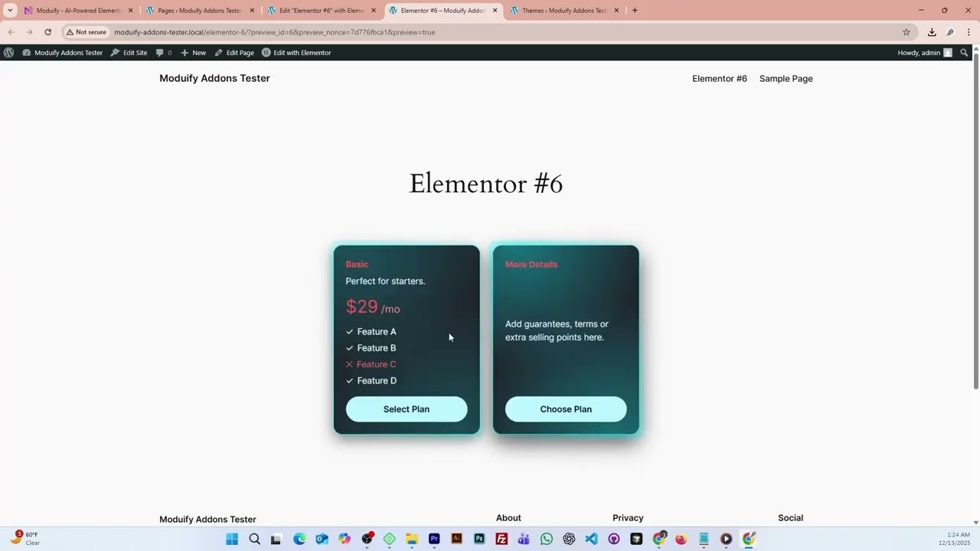Click the Windows Start button
980x551 pixels.
click(x=231, y=538)
